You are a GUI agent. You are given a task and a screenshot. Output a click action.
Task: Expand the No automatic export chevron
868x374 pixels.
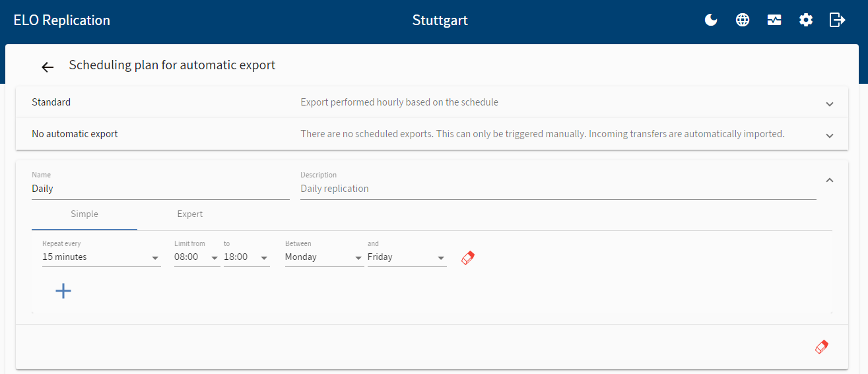click(830, 135)
